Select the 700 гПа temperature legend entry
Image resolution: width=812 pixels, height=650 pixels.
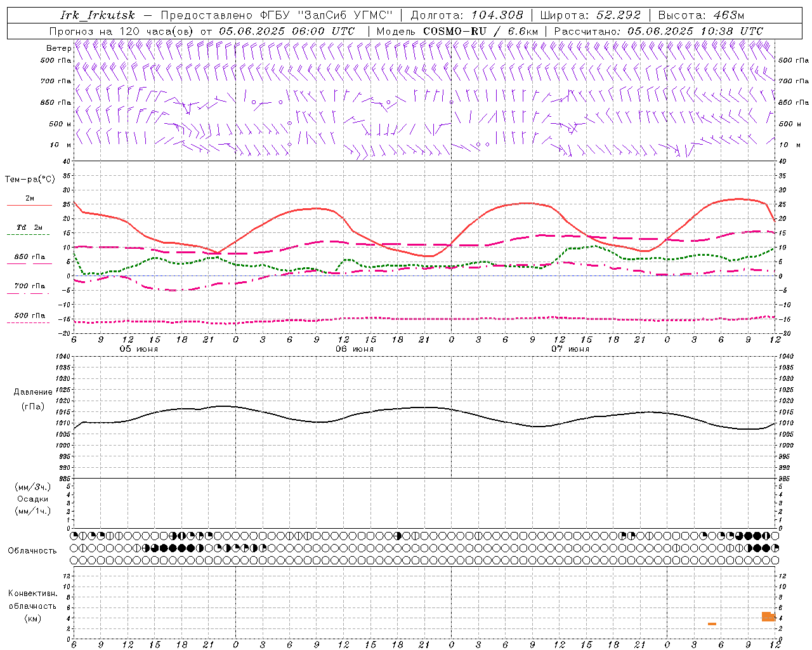click(30, 286)
